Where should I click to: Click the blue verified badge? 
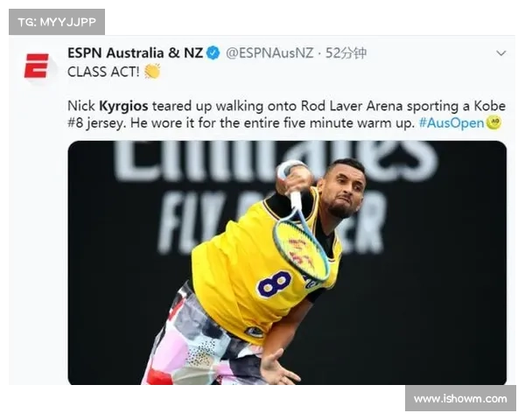(213, 52)
